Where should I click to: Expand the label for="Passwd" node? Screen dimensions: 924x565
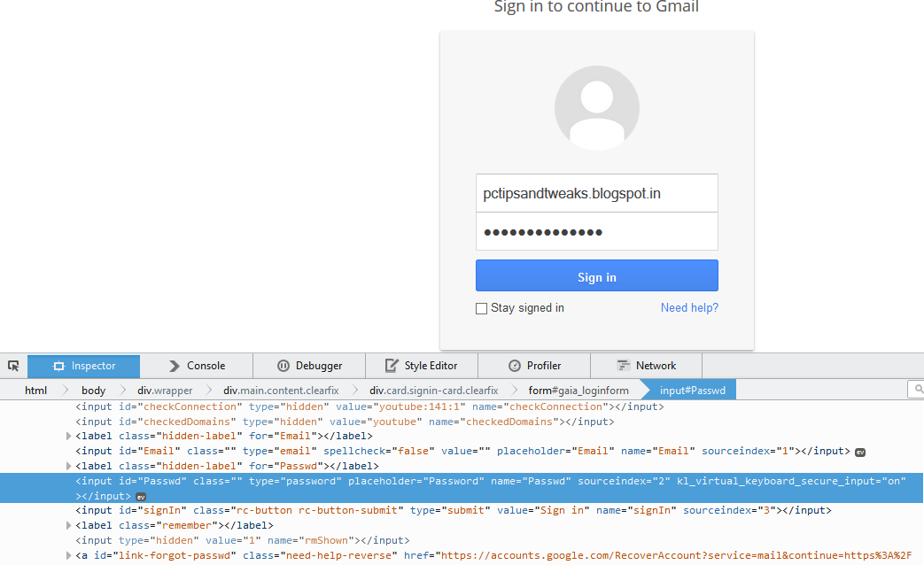tap(68, 466)
